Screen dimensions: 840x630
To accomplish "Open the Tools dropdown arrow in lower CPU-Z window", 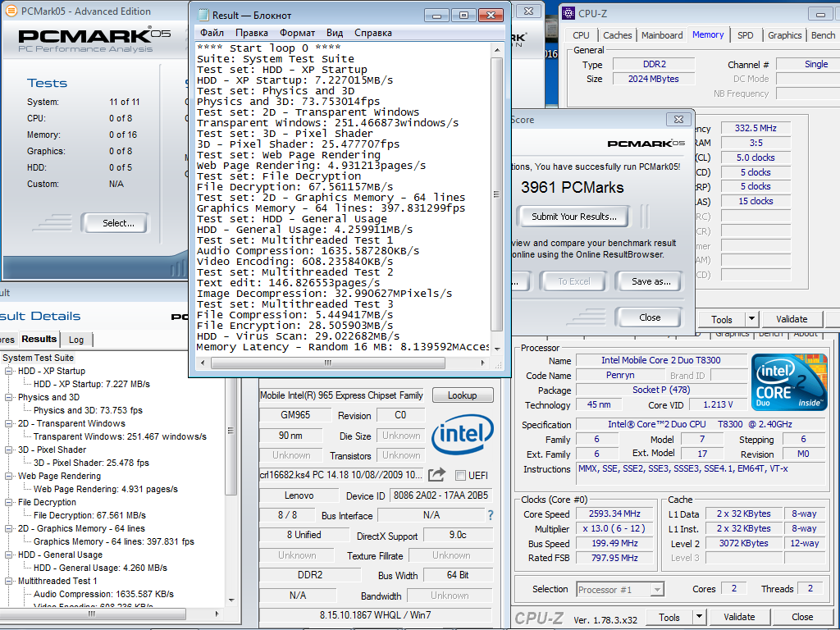I will pos(699,617).
